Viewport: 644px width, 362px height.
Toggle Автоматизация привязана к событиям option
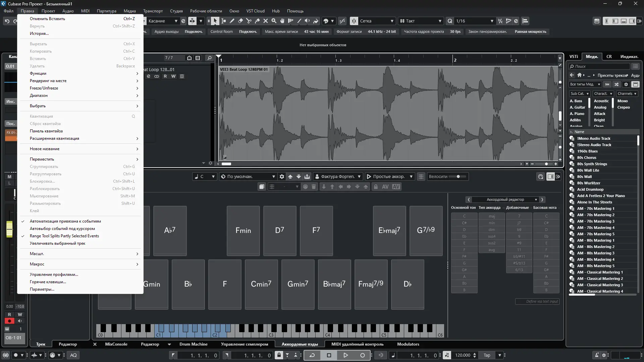click(x=65, y=221)
